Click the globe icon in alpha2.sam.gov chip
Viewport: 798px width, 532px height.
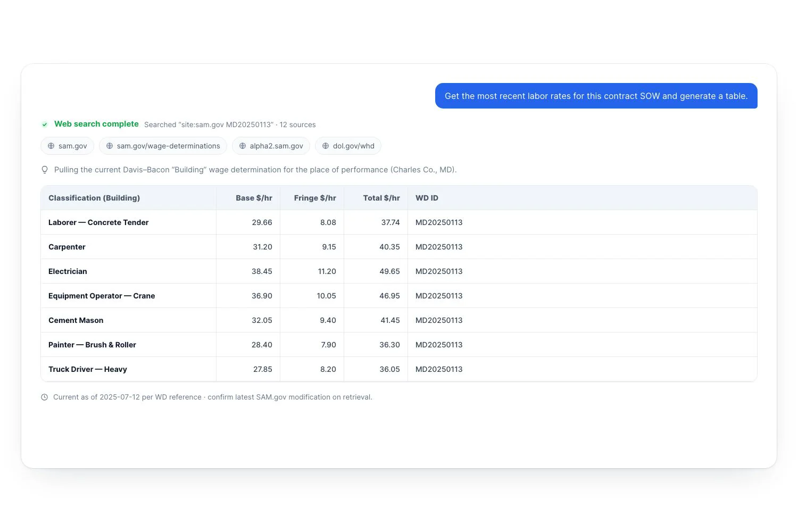[x=243, y=146]
